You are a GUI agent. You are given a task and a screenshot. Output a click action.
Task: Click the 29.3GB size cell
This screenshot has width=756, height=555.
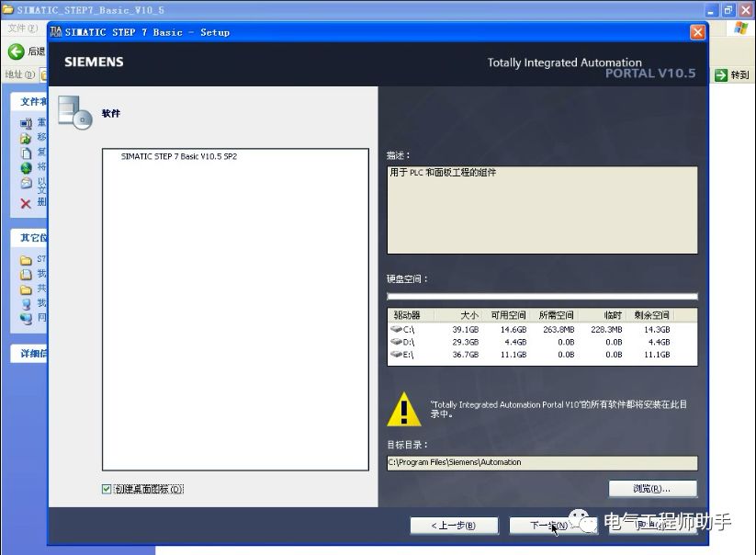pos(466,342)
